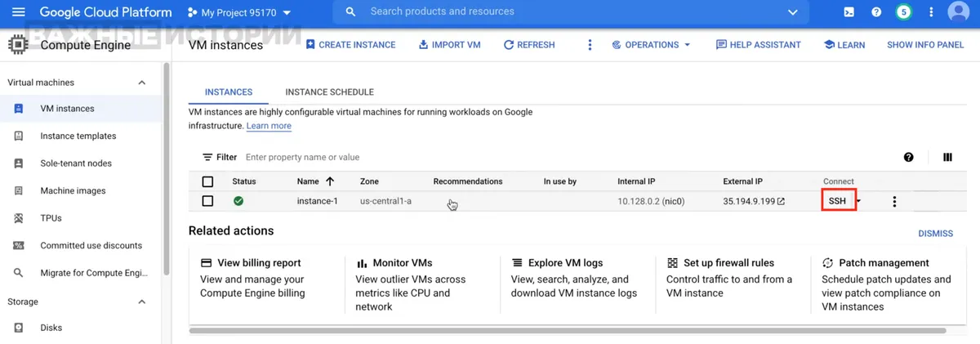The height and width of the screenshot is (344, 980).
Task: Click Show Info Panel
Action: click(x=925, y=45)
